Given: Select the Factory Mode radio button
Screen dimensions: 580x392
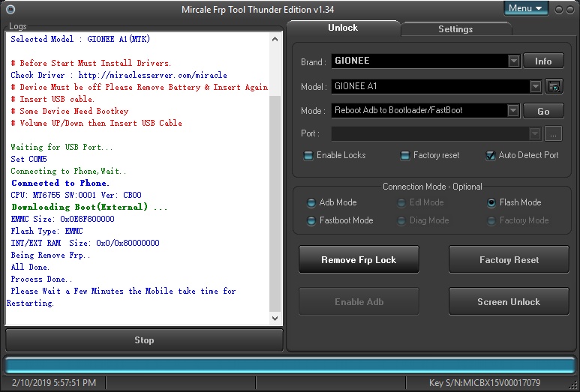Looking at the screenshot, I should click(491, 220).
